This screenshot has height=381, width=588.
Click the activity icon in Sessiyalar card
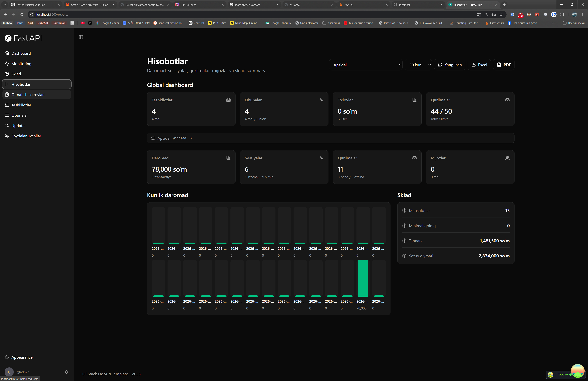[x=321, y=158]
